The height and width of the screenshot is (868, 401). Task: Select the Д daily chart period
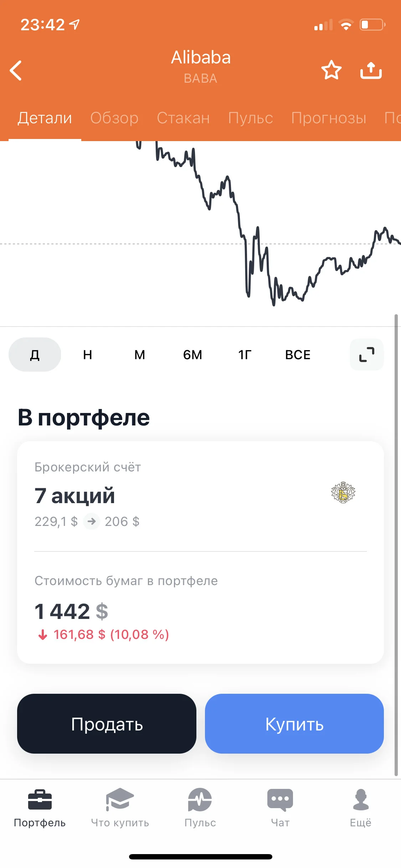click(x=35, y=355)
